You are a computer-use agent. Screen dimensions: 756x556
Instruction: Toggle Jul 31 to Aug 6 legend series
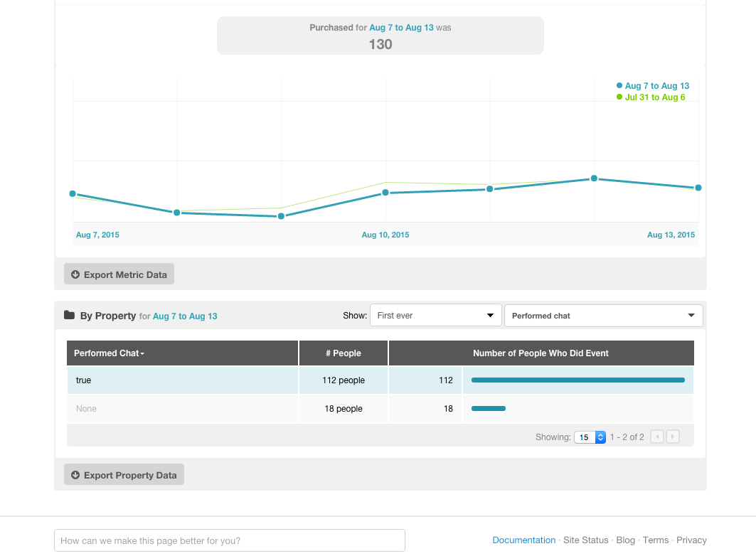651,97
